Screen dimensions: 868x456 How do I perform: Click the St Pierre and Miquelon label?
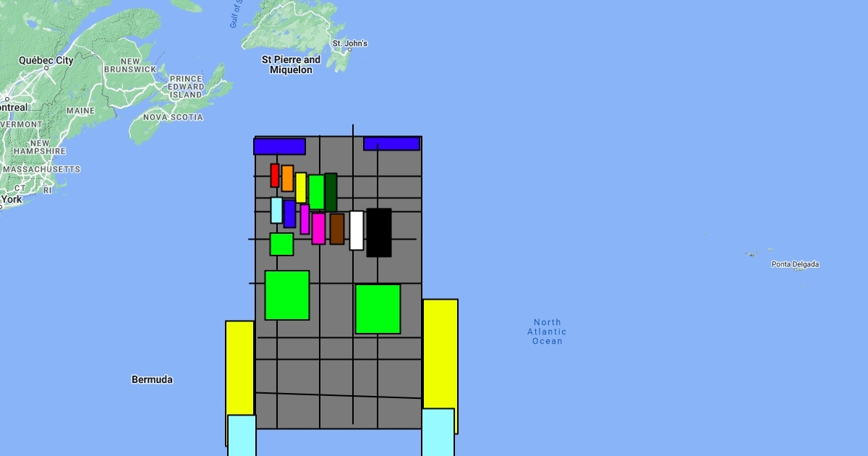[x=291, y=64]
